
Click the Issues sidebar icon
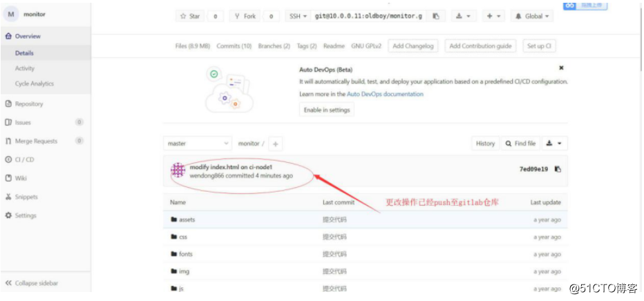(x=8, y=122)
